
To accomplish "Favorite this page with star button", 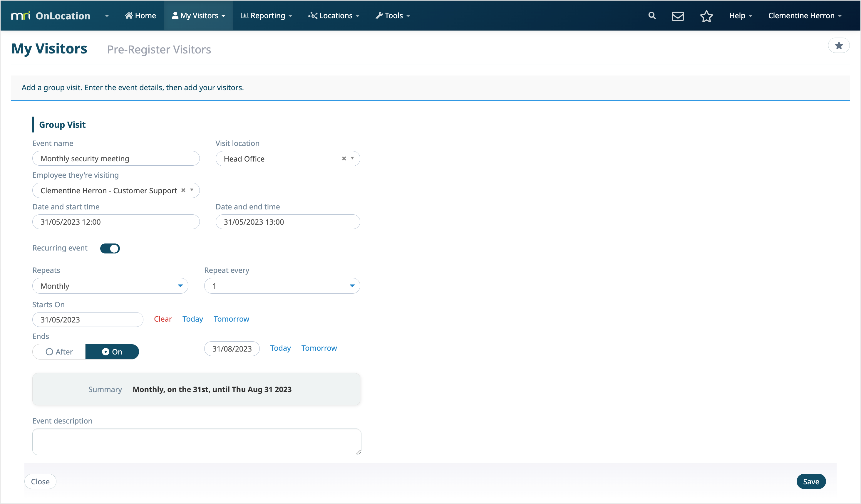I will click(x=838, y=46).
